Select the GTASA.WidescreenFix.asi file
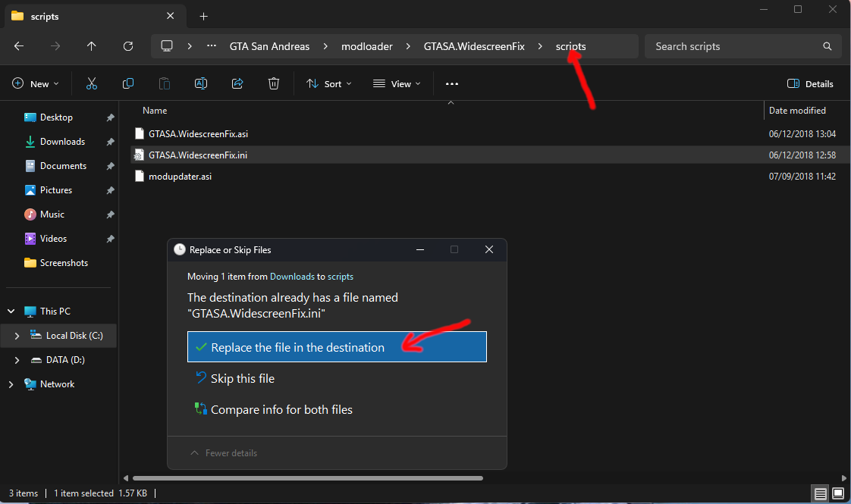 [x=198, y=134]
